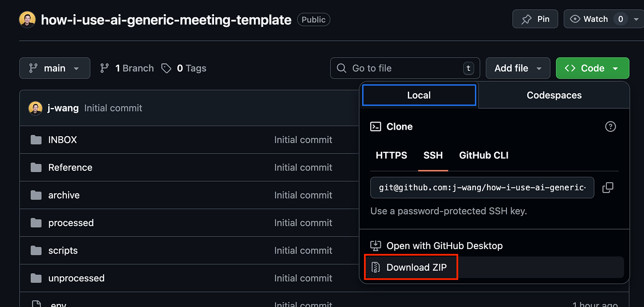Copy the clone URL to clipboard

pyautogui.click(x=608, y=188)
